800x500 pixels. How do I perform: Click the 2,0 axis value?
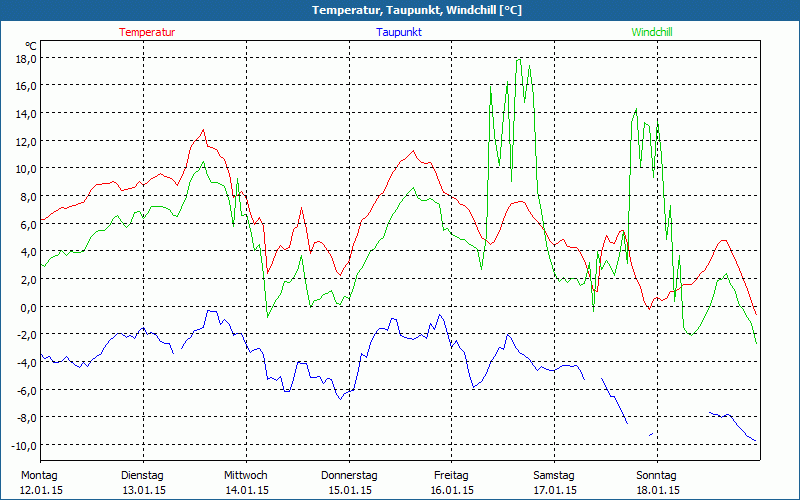28,280
